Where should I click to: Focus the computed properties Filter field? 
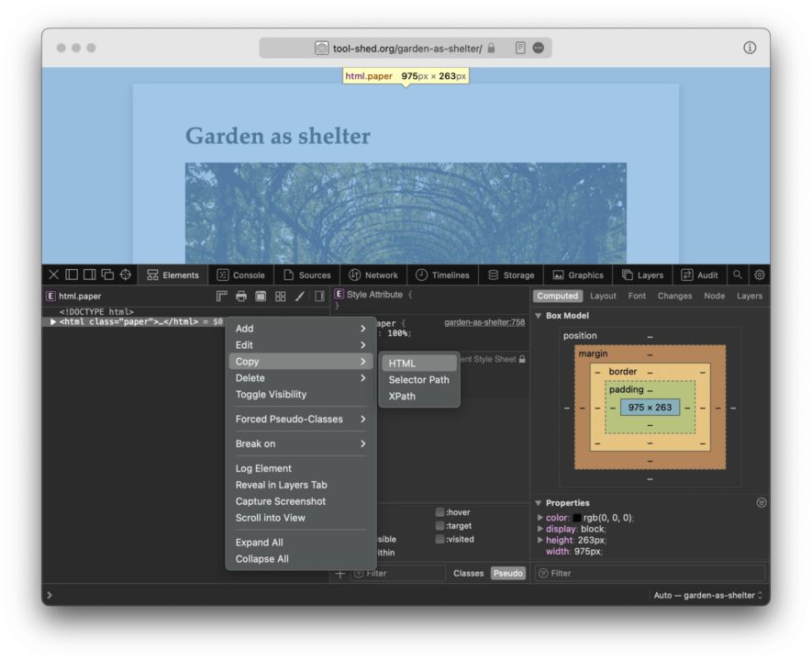tap(650, 573)
